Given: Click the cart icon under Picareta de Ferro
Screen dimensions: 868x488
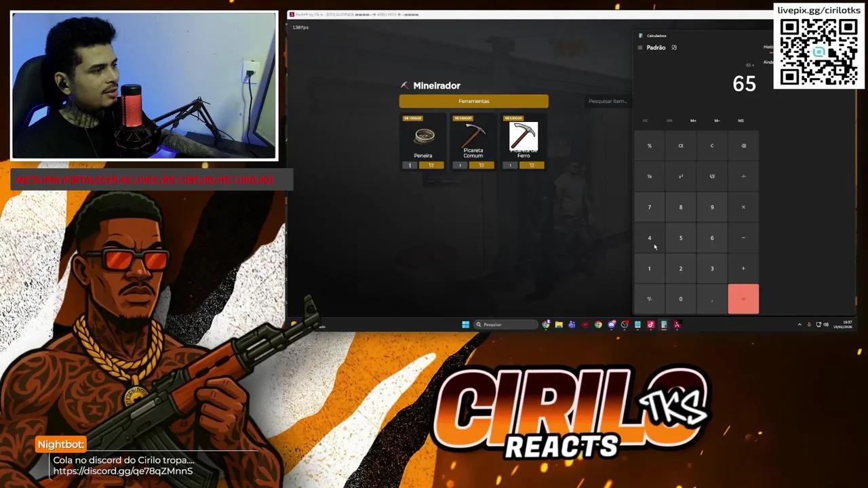Looking at the screenshot, I should pos(531,165).
